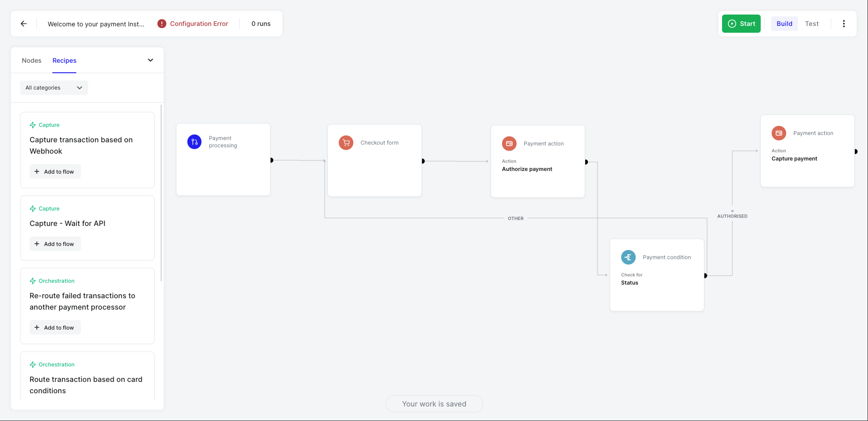Open the All categories dropdown
This screenshot has height=421, width=868.
(x=54, y=87)
